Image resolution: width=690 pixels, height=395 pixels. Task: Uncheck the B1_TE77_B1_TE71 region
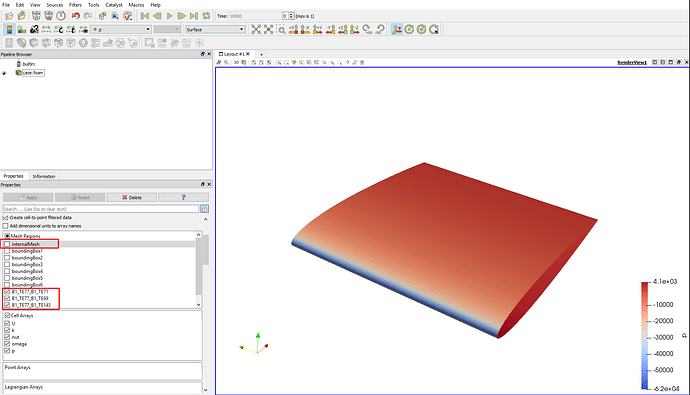7,292
